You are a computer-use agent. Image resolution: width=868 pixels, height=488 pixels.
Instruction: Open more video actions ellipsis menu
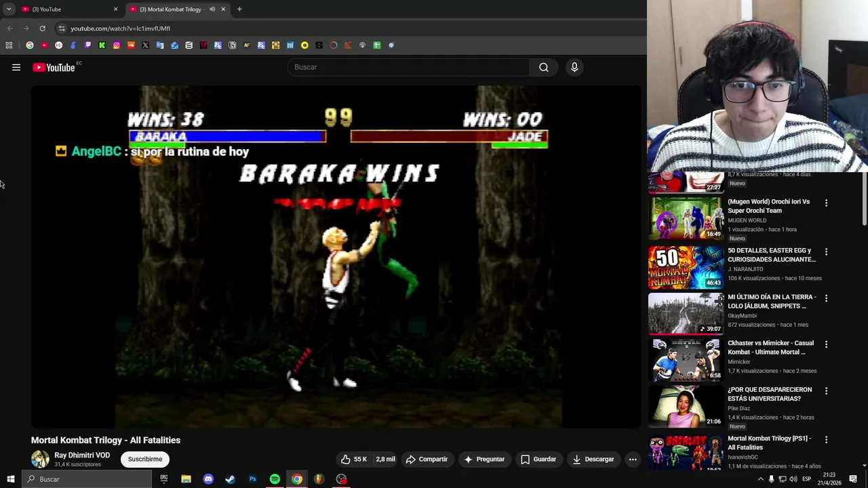633,459
